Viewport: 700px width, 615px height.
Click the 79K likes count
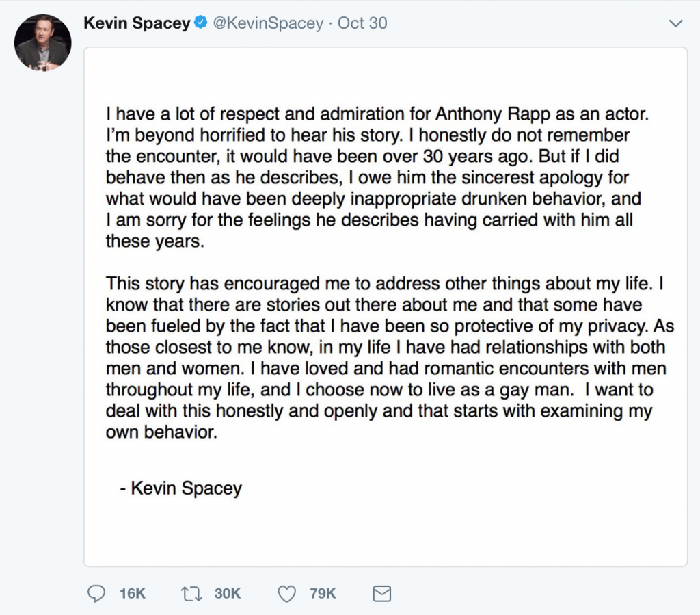323,594
